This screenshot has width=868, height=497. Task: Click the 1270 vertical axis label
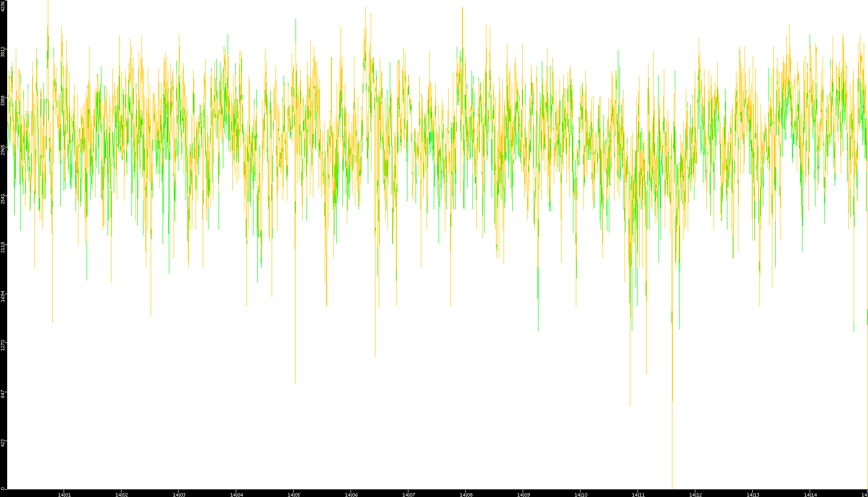(x=3, y=345)
